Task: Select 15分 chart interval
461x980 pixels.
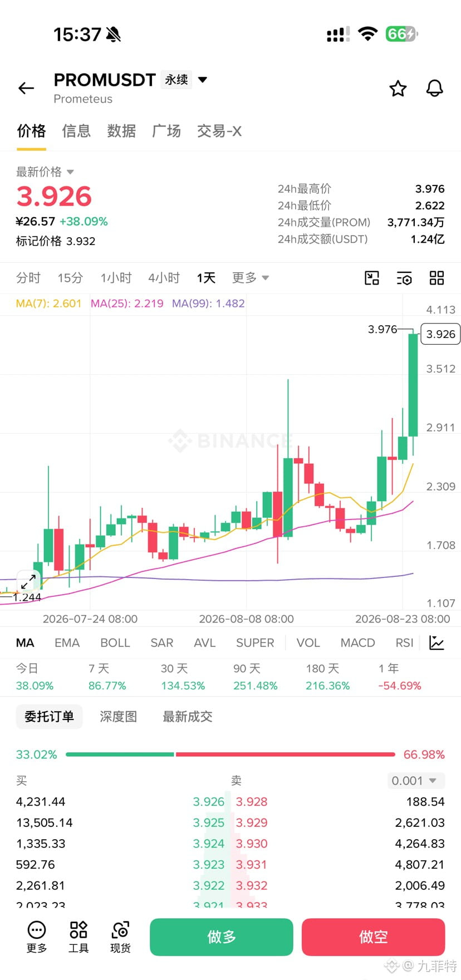Action: tap(70, 278)
